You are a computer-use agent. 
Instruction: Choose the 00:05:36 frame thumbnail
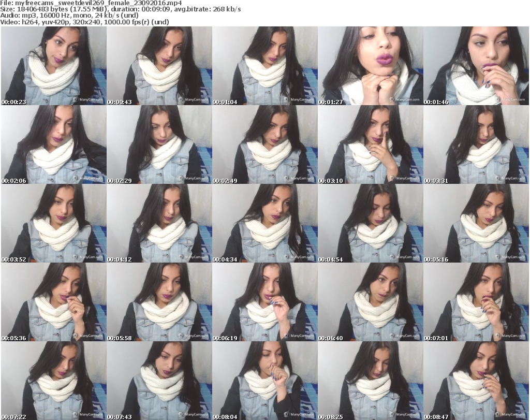coord(54,302)
